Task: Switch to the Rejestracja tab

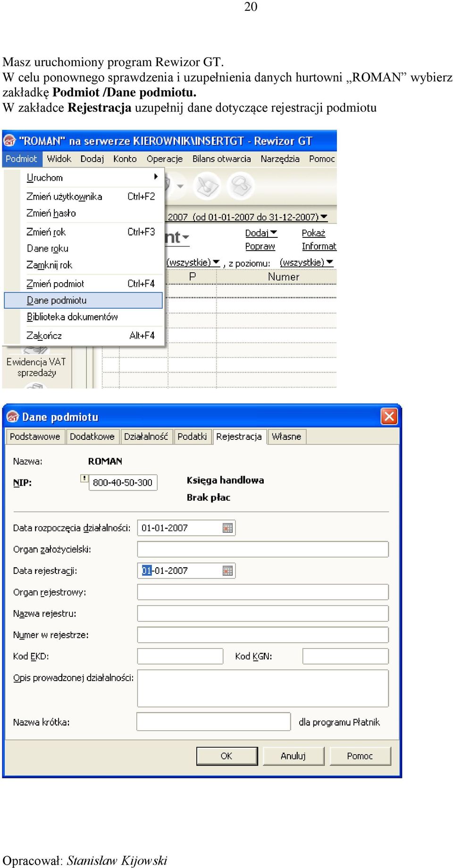Action: [x=239, y=437]
